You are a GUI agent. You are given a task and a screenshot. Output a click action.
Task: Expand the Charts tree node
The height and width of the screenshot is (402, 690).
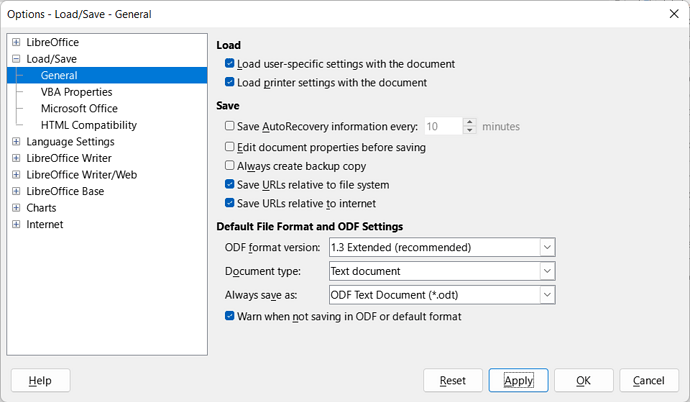(x=16, y=208)
